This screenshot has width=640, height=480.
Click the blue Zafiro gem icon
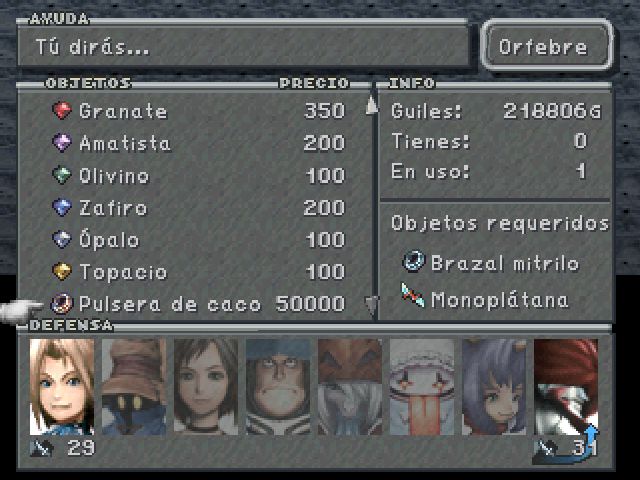click(x=62, y=207)
